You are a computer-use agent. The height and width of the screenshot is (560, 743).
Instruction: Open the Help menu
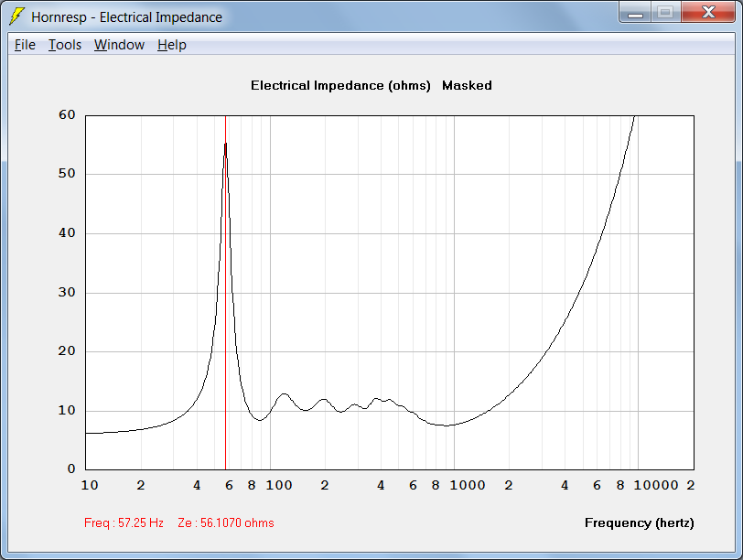tap(171, 45)
